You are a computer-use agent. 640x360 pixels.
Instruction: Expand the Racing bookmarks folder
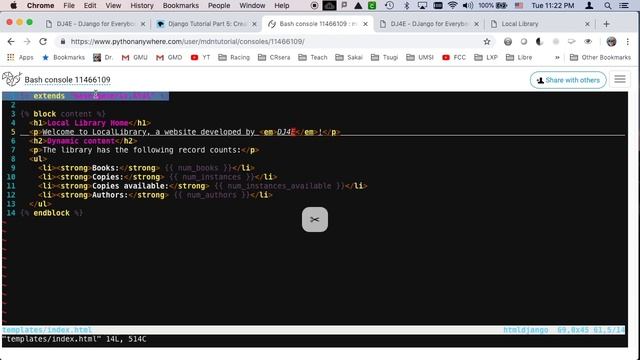(234, 58)
